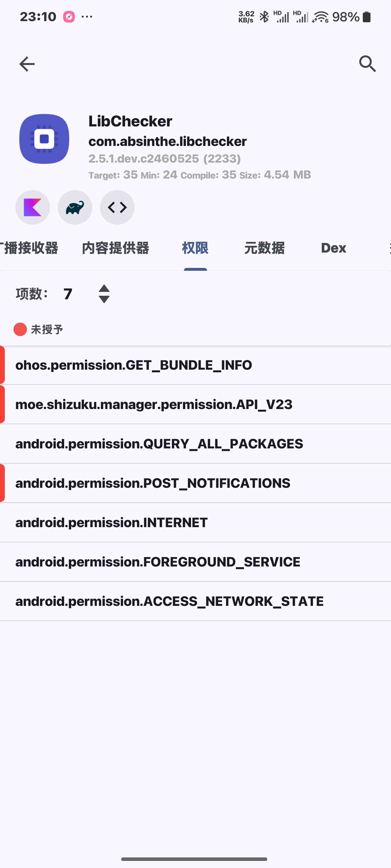The image size is (391, 868).
Task: Open moe.shizuku.manager.permission.API_V23 entry
Action: 196,404
